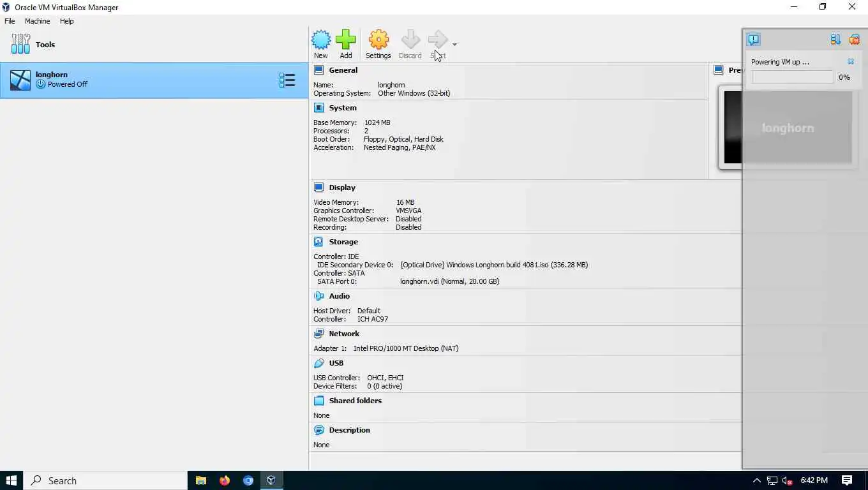Open the Description section link
Image resolution: width=868 pixels, height=490 pixels.
[350, 430]
